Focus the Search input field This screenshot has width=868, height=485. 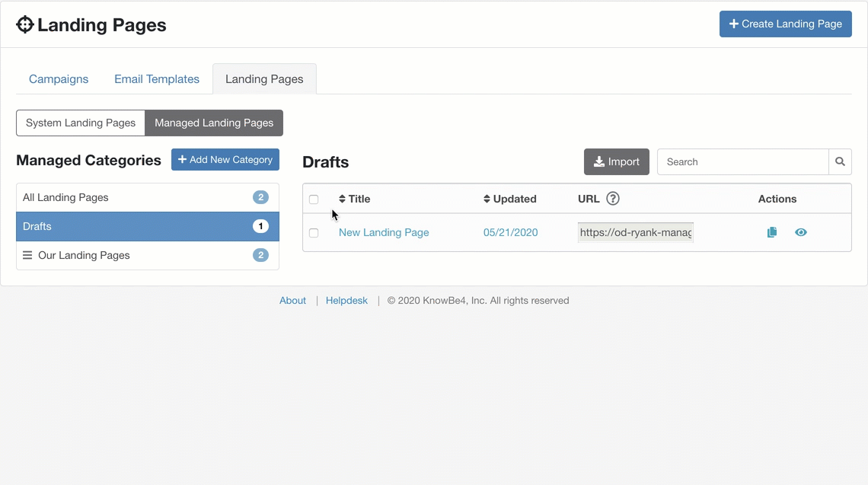click(743, 161)
